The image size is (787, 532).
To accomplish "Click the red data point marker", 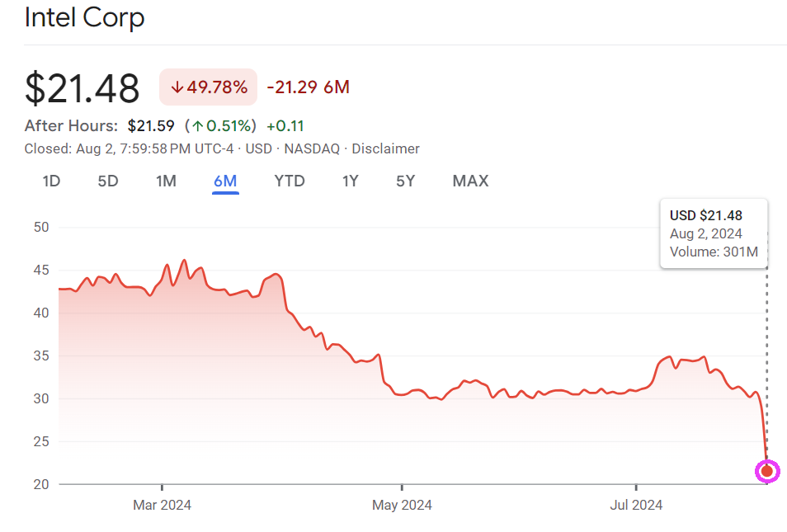I will pos(767,471).
